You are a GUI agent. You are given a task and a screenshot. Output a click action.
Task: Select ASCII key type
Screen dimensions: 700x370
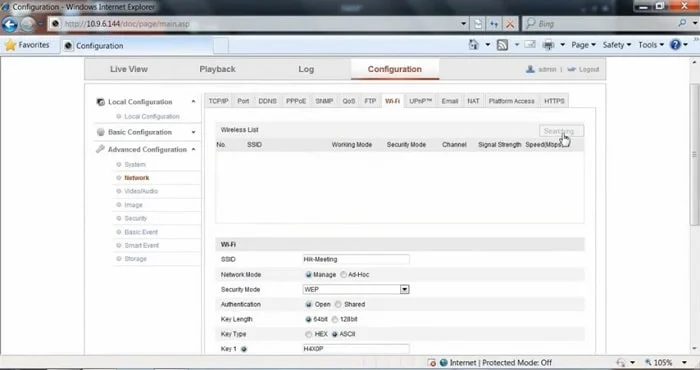point(335,334)
